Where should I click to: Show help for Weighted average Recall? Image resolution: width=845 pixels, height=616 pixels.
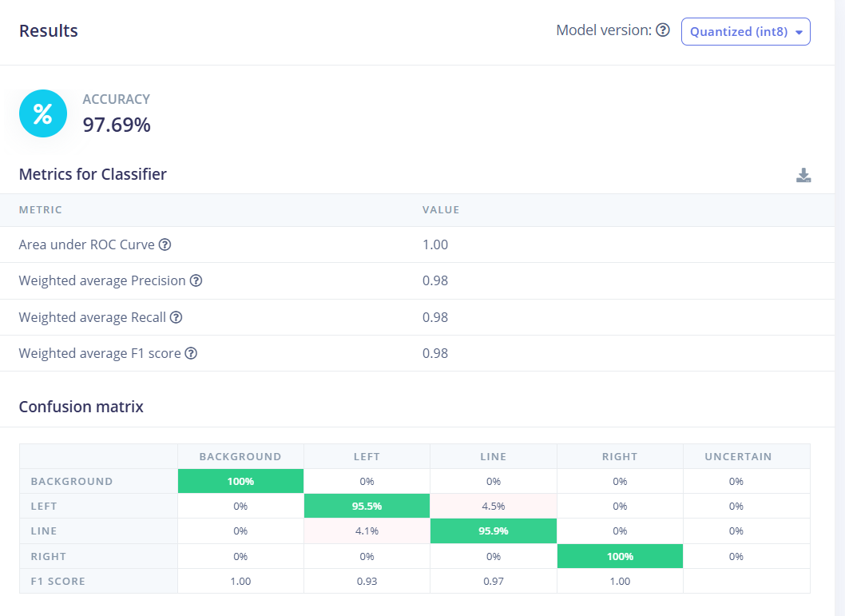coord(176,317)
